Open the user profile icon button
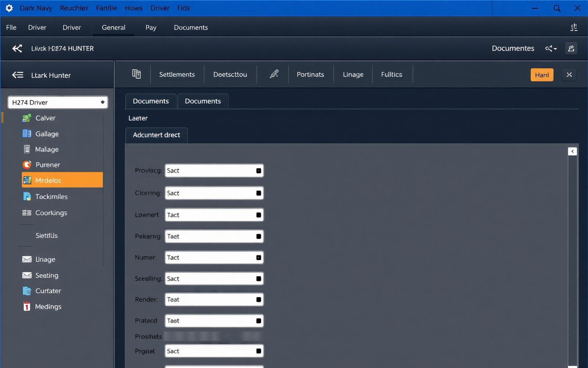This screenshot has height=368, width=588. pyautogui.click(x=571, y=49)
